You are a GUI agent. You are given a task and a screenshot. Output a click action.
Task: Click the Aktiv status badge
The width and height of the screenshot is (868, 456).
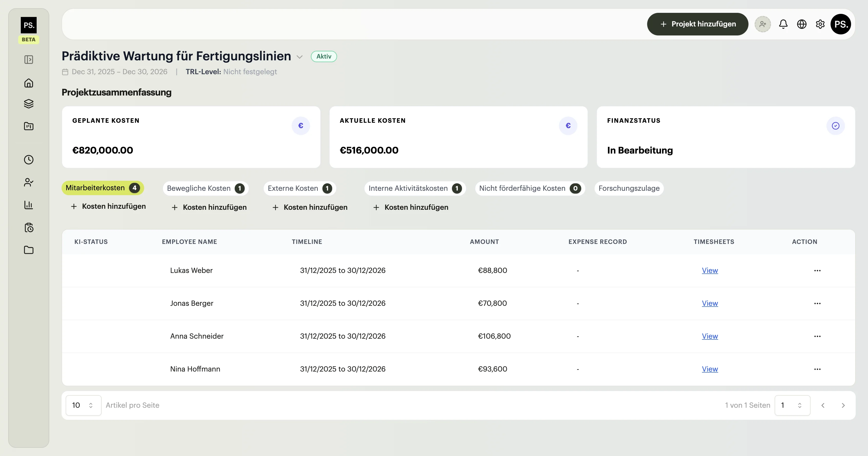[323, 56]
